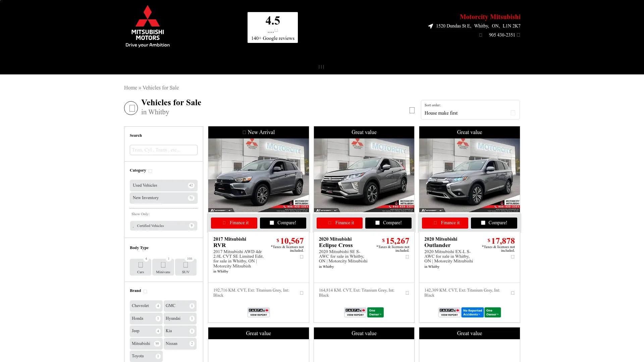Click the No Reported Accidents badge
Viewport: 644px width, 362px height.
[472, 312]
